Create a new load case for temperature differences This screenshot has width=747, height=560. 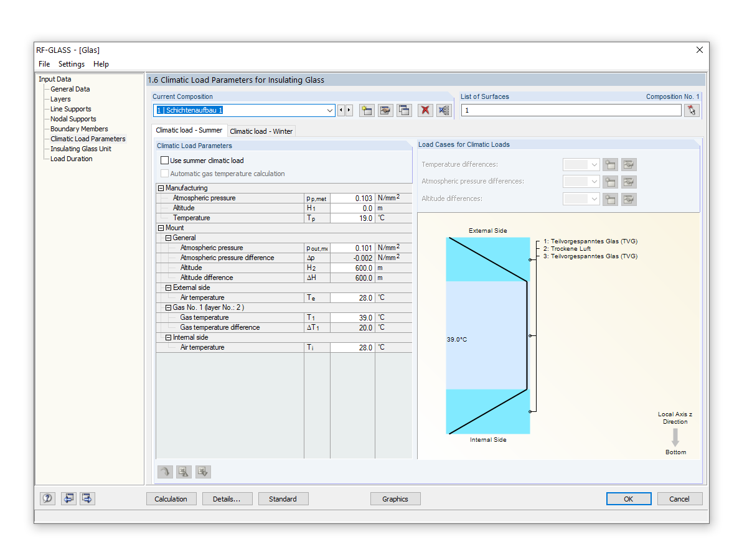[610, 164]
